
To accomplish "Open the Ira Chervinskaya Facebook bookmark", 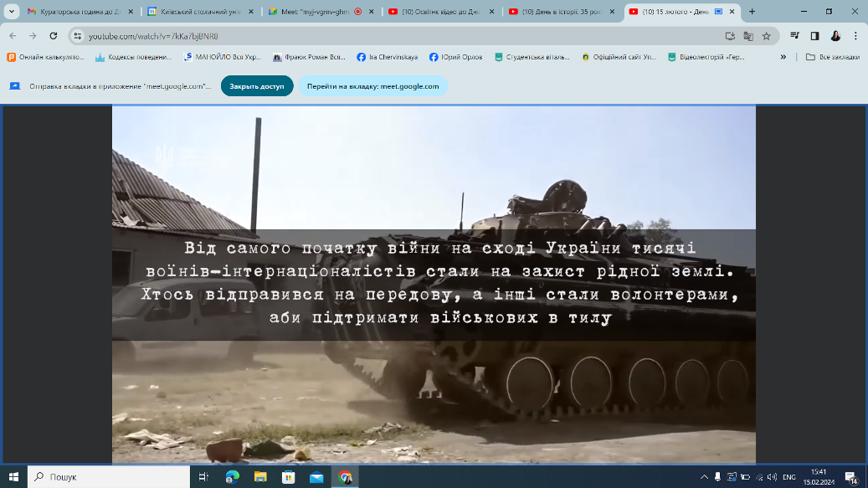I will point(388,57).
